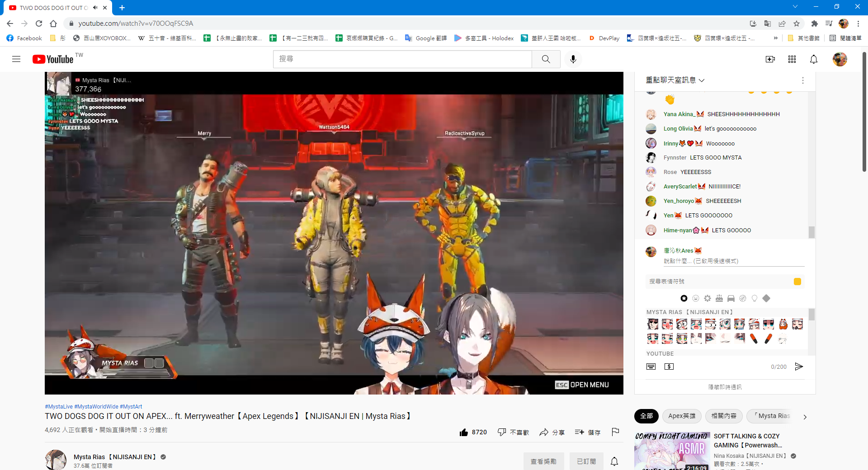Select the diamond symbols emoji category
The image size is (868, 470).
766,298
